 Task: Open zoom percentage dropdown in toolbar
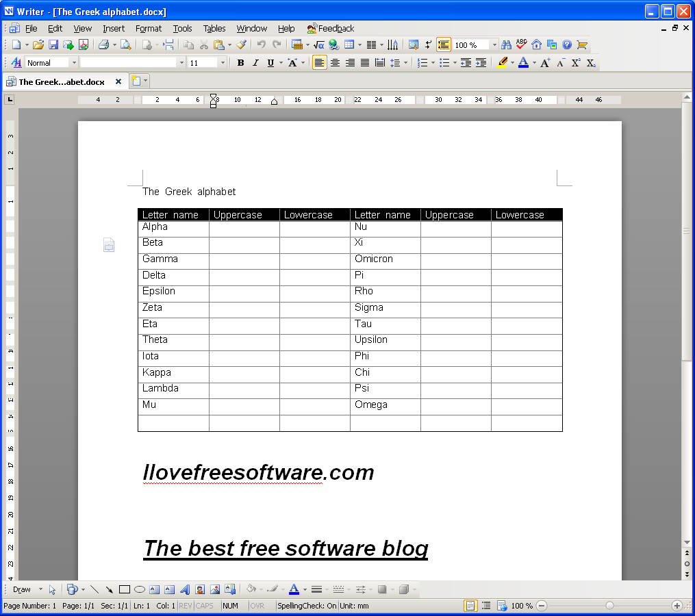point(494,44)
